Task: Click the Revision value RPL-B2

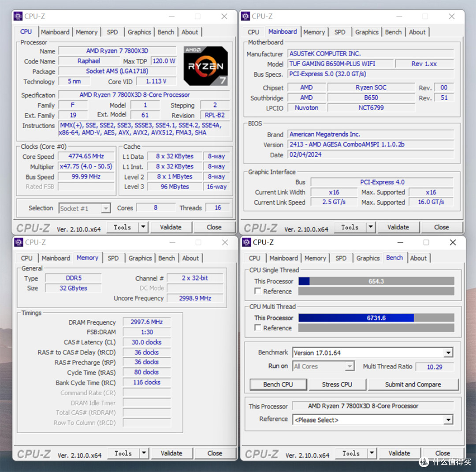Action: [215, 115]
